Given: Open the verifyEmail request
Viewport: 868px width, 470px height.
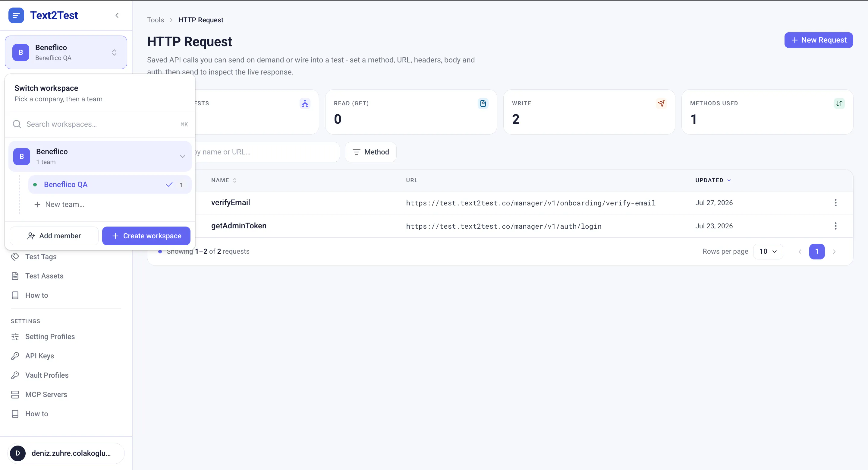Looking at the screenshot, I should (231, 203).
